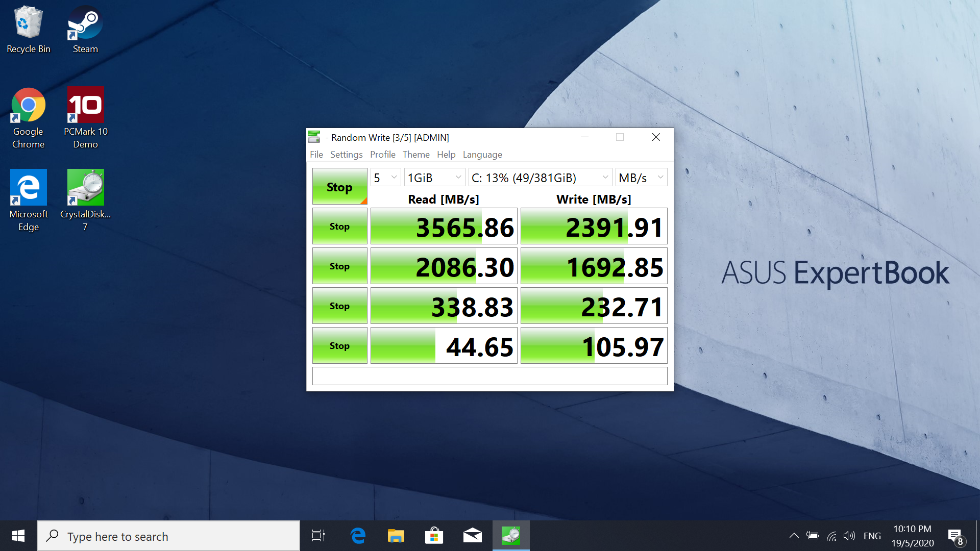Launch Microsoft Edge from the taskbar
This screenshot has height=551, width=980.
(x=358, y=536)
